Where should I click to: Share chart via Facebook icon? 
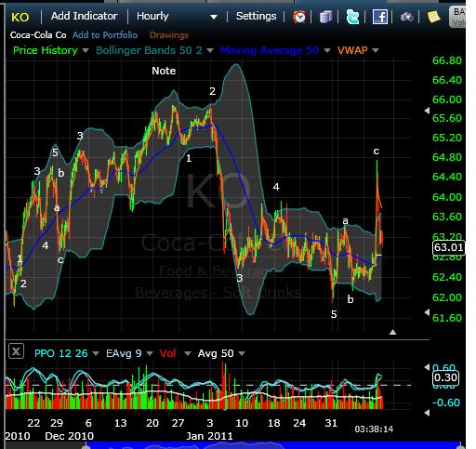click(x=380, y=17)
